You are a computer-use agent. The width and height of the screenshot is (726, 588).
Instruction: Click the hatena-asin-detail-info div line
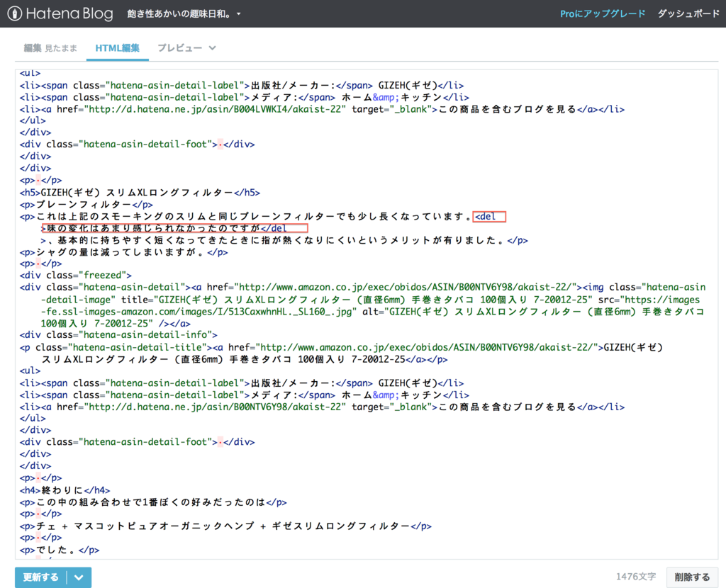(118, 334)
